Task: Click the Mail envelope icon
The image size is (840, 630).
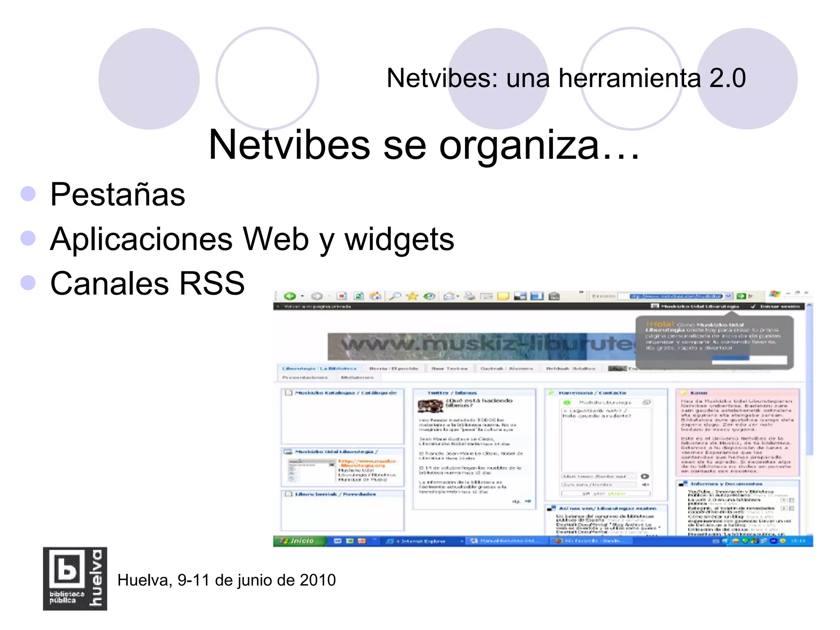Action: tap(449, 296)
